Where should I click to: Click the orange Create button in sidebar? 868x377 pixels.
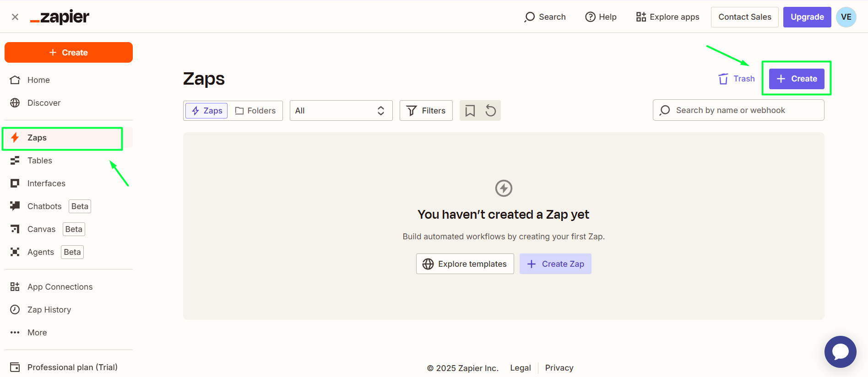(x=69, y=53)
